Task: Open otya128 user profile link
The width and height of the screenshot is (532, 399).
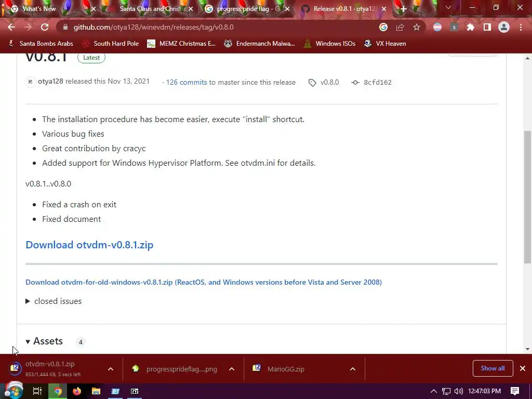Action: (x=50, y=82)
